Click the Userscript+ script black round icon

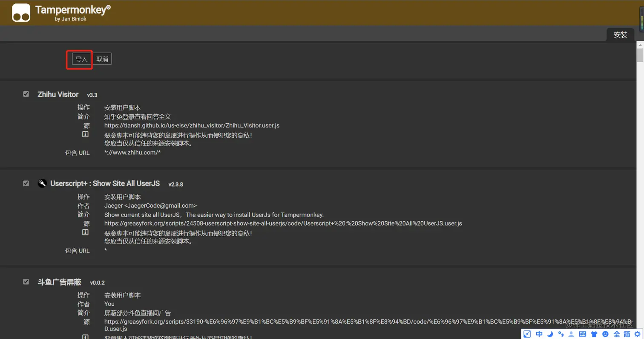coord(42,183)
